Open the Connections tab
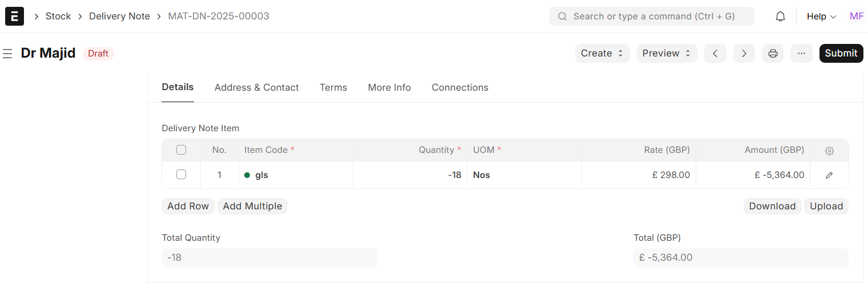868x283 pixels. pyautogui.click(x=460, y=87)
